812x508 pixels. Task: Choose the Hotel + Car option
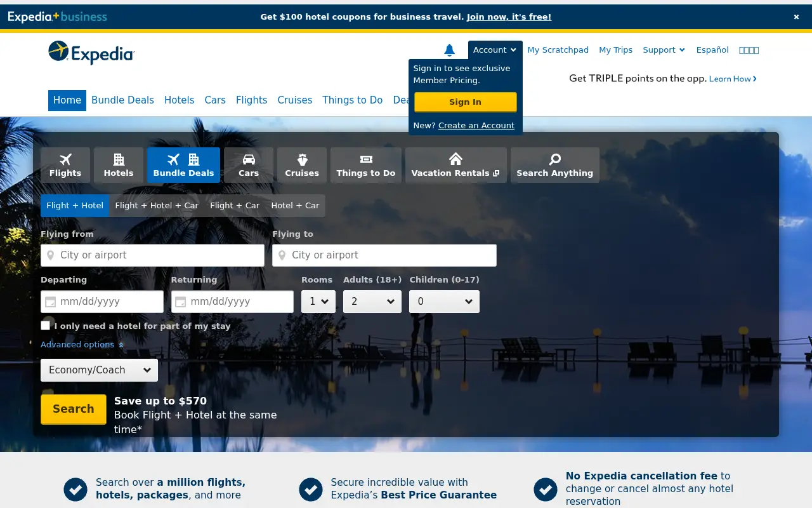pos(295,206)
